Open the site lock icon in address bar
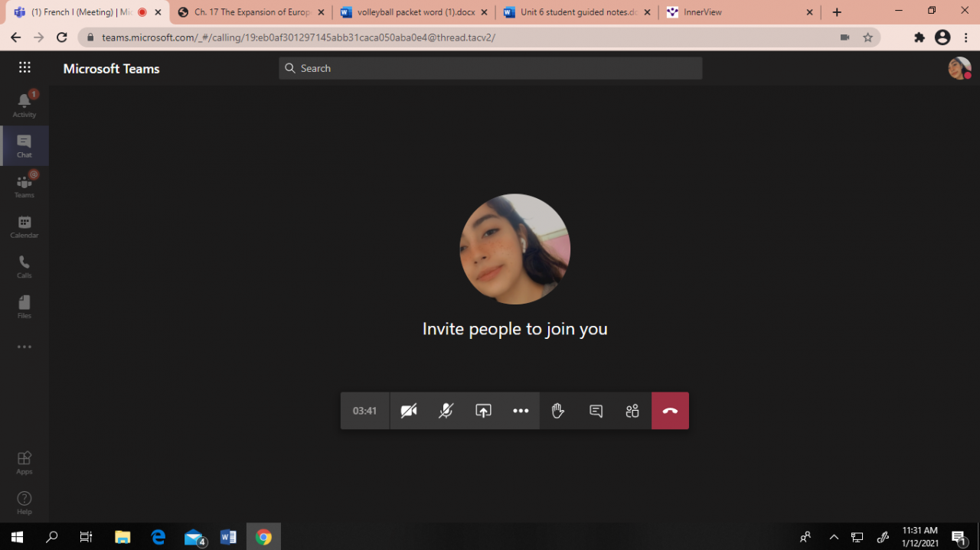Image resolution: width=980 pixels, height=550 pixels. [x=90, y=37]
